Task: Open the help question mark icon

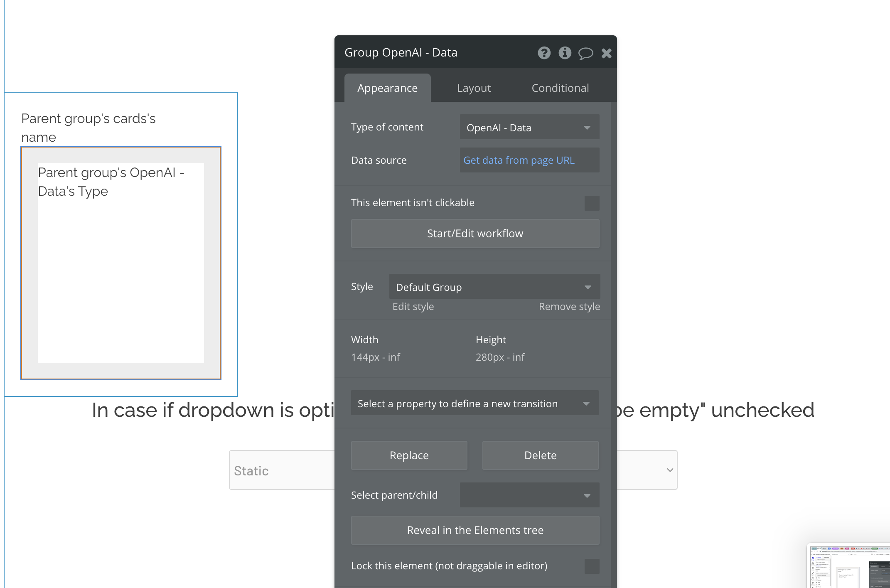Action: pos(544,53)
